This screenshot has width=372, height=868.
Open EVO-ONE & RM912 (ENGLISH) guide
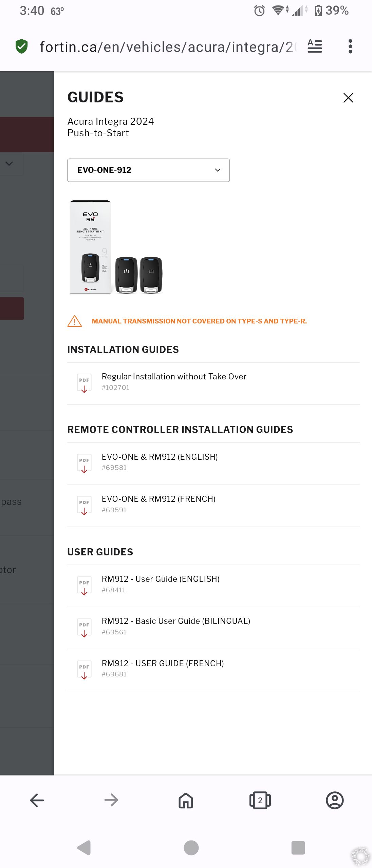coord(160,457)
